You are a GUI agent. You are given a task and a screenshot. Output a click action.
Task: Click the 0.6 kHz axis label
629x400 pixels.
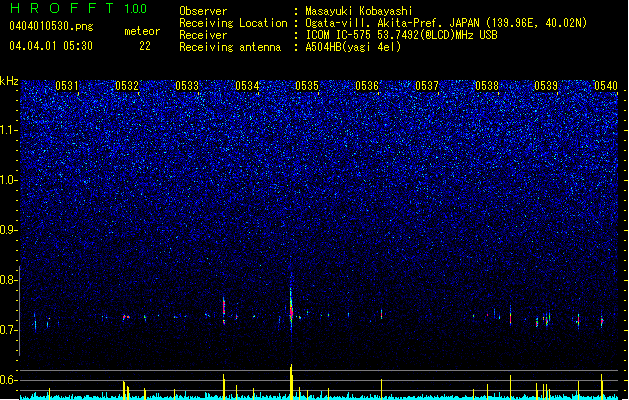tap(8, 380)
